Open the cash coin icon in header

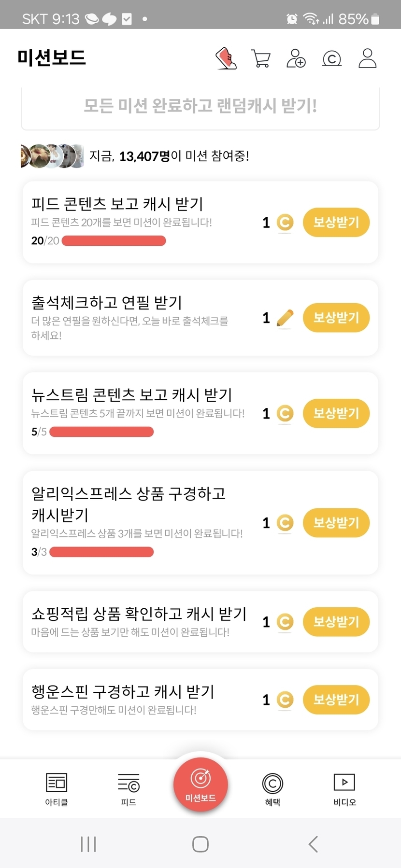(332, 58)
